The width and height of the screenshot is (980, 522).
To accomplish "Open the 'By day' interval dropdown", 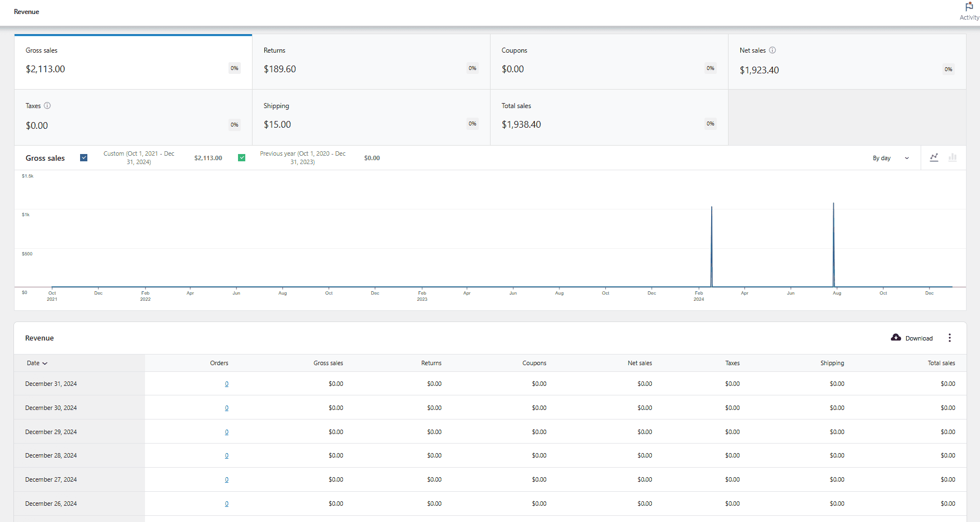I will tap(890, 158).
